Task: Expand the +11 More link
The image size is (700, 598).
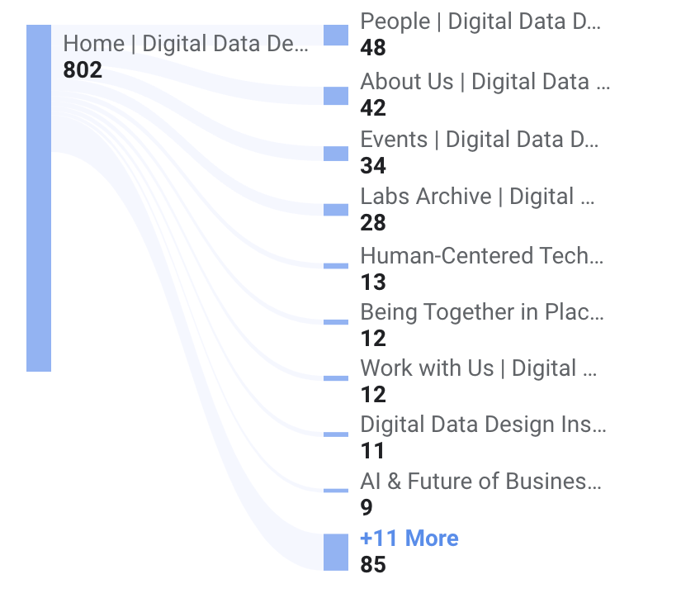Action: pyautogui.click(x=409, y=539)
